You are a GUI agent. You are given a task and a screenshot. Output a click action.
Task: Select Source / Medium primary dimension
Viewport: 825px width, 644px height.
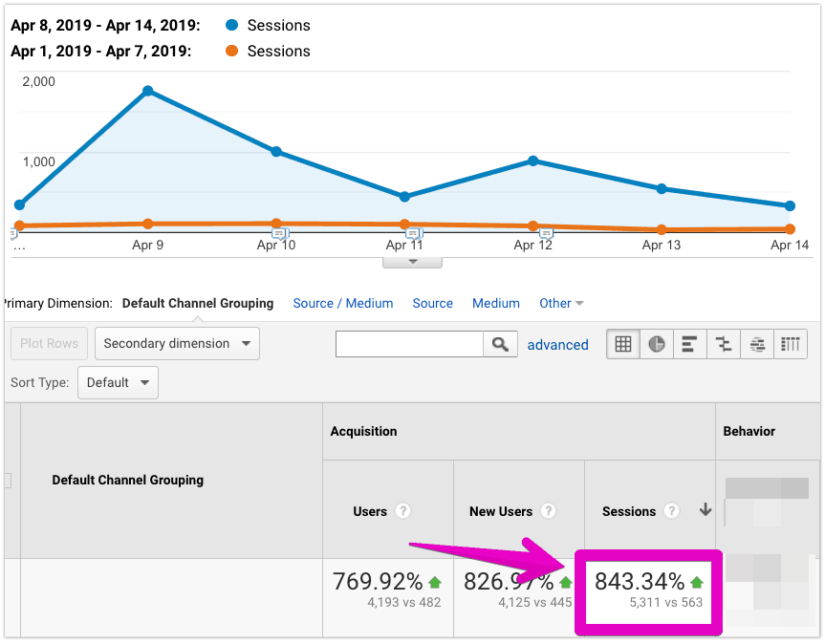pos(343,303)
